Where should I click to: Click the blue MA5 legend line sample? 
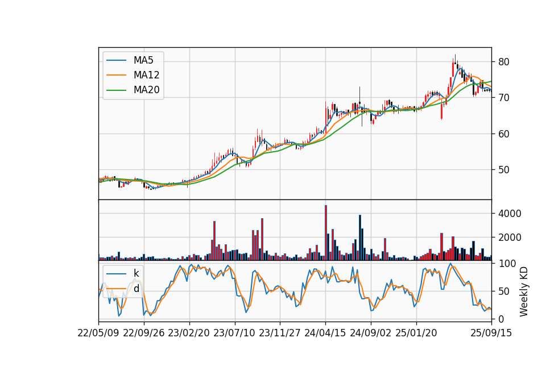[116, 60]
